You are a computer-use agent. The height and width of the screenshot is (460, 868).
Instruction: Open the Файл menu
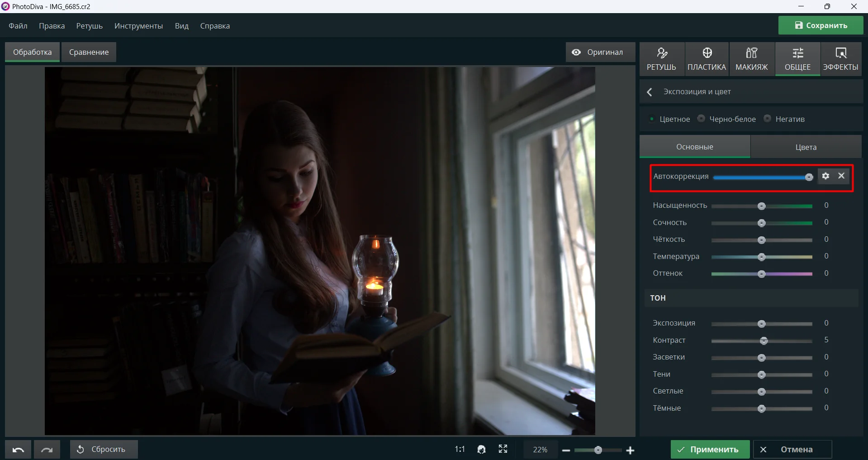[18, 26]
